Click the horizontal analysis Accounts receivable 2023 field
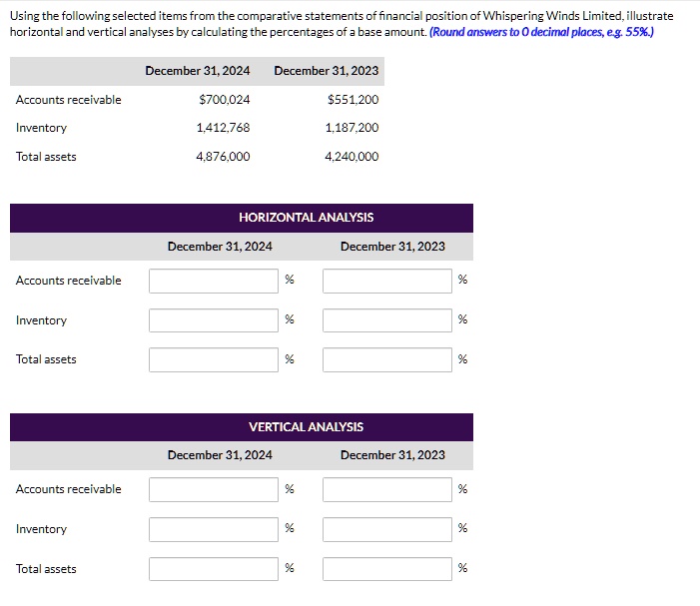This screenshot has height=606, width=700. click(x=386, y=281)
